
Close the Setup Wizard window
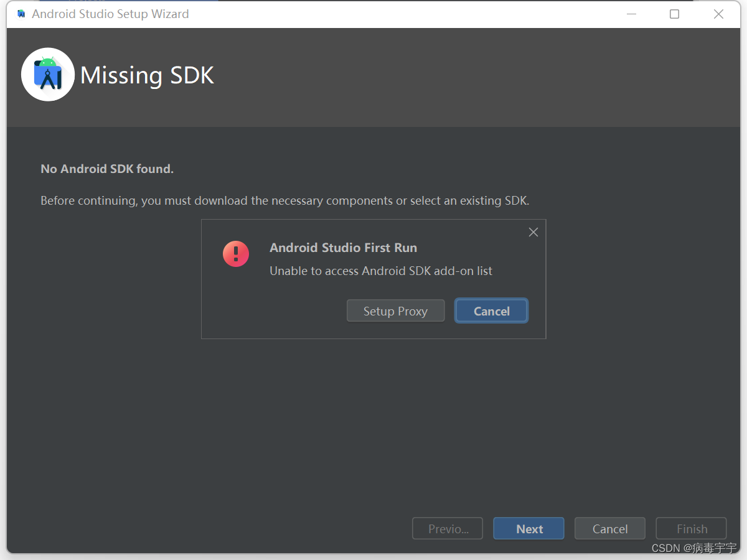coord(718,14)
